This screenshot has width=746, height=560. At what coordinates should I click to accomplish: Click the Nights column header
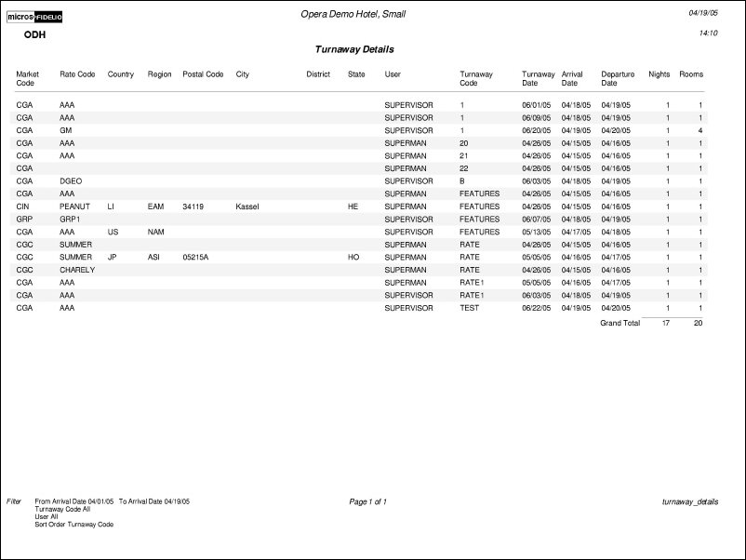pyautogui.click(x=659, y=73)
